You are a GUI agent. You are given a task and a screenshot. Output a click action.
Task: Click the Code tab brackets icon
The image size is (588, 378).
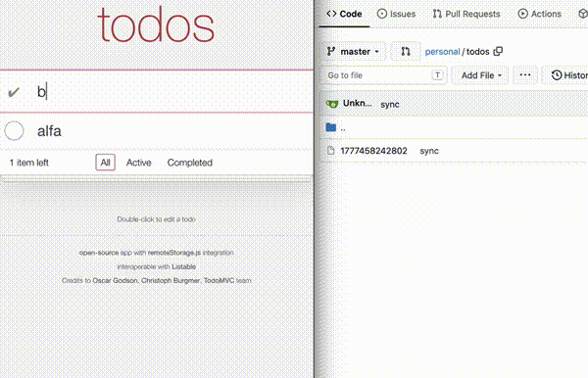coord(331,14)
